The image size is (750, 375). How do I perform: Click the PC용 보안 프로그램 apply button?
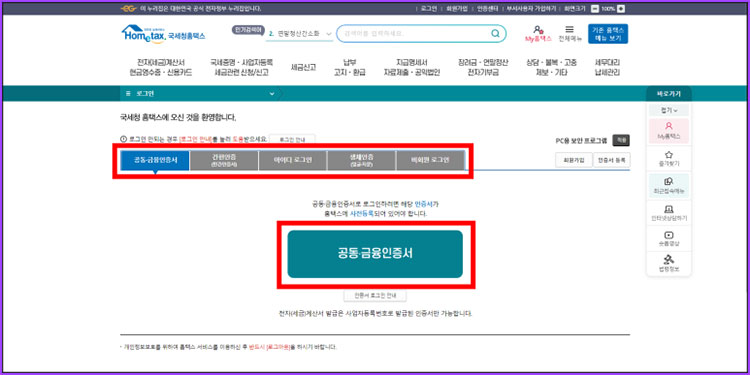tap(621, 140)
